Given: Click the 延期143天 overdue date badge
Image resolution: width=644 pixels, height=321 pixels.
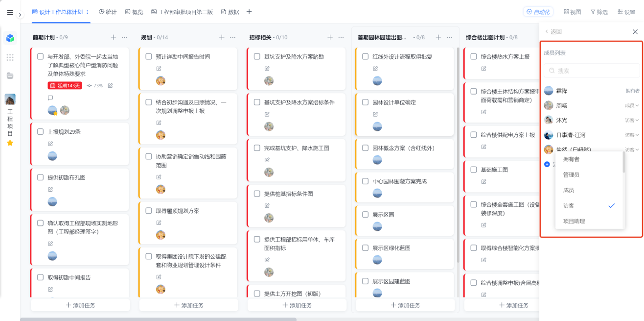Looking at the screenshot, I should (x=65, y=86).
